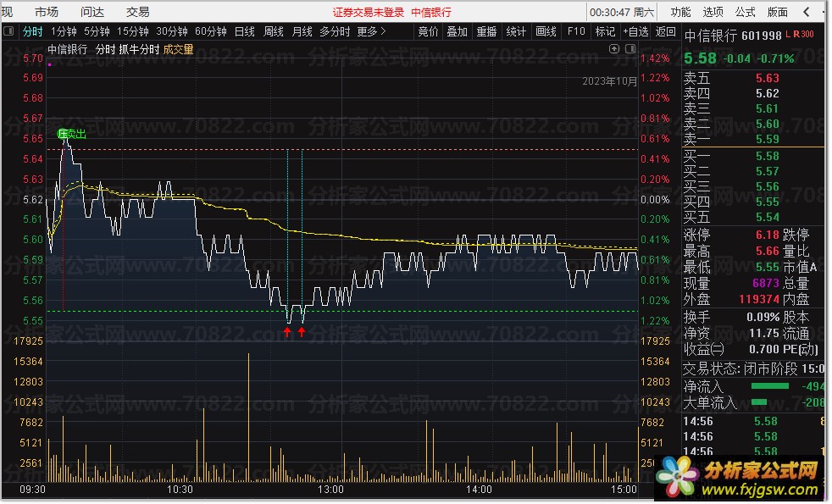
Task: Open the 功能 menu
Action: pos(681,12)
